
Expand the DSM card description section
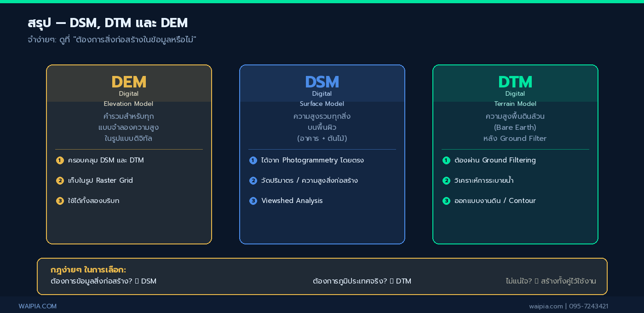pyautogui.click(x=322, y=127)
